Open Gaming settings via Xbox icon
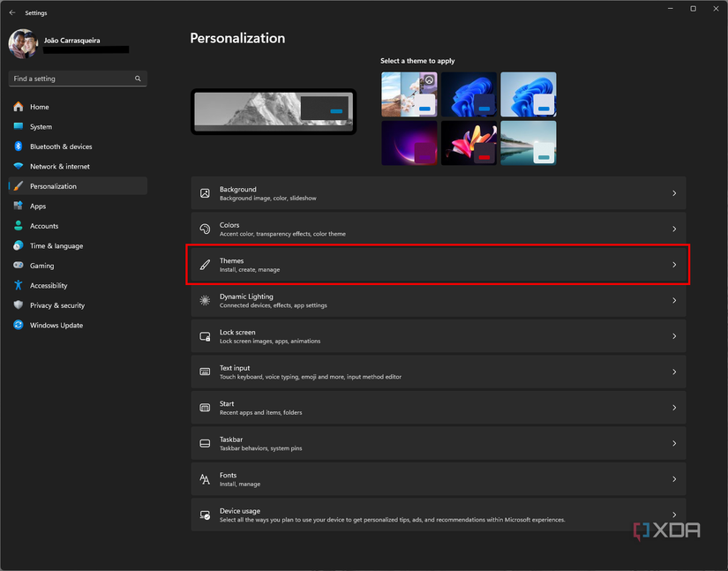This screenshot has height=571, width=728. [19, 266]
